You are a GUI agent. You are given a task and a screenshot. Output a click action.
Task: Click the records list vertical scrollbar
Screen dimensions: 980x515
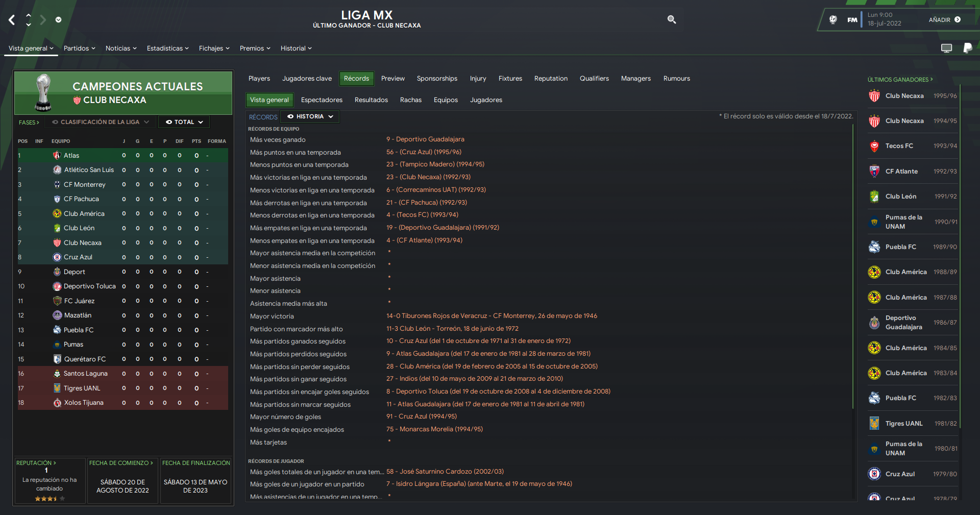click(853, 265)
